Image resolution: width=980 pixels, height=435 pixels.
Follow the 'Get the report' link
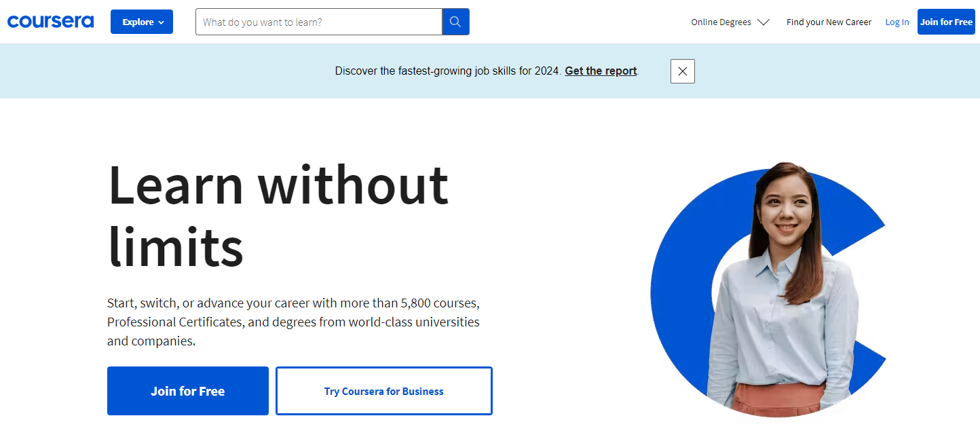click(601, 71)
